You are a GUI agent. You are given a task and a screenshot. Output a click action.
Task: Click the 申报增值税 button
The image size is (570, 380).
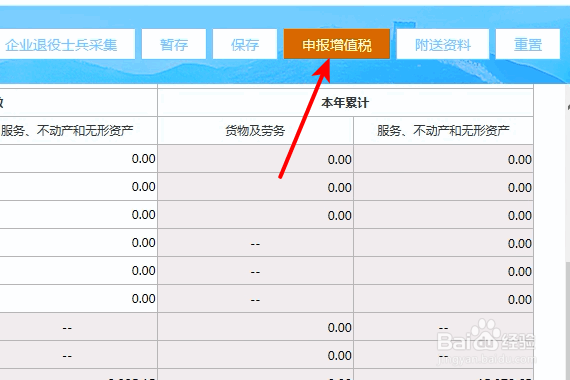[337, 44]
